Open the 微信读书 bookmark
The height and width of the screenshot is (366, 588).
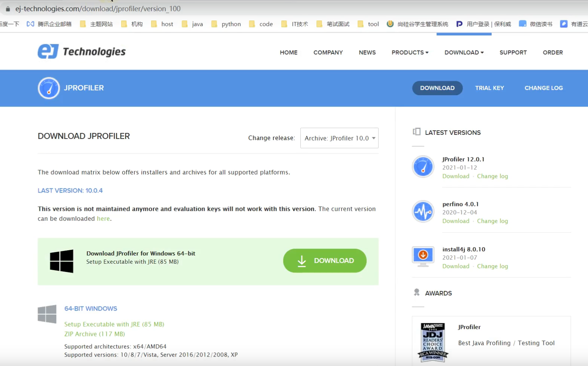pyautogui.click(x=536, y=24)
